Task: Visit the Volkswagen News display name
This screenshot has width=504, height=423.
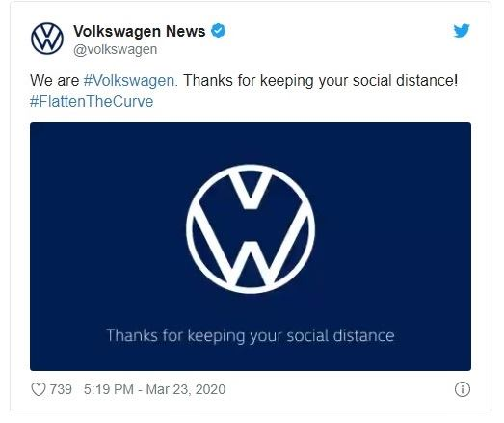Action: pos(139,31)
